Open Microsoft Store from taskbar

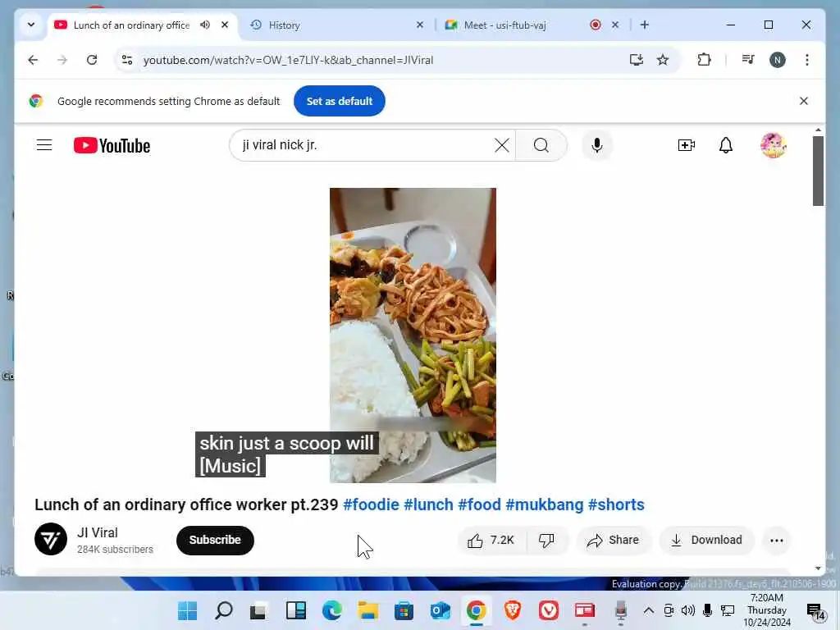pyautogui.click(x=404, y=610)
